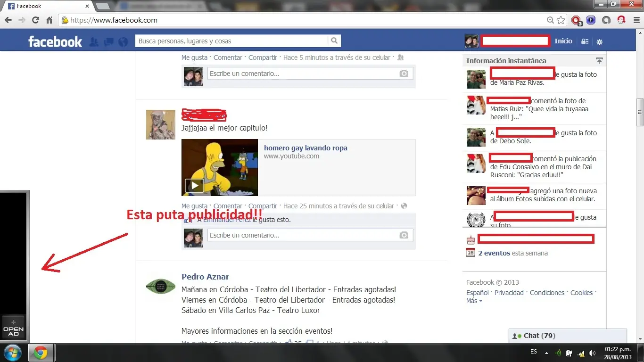
Task: Click the Facebook search field
Action: pyautogui.click(x=231, y=41)
